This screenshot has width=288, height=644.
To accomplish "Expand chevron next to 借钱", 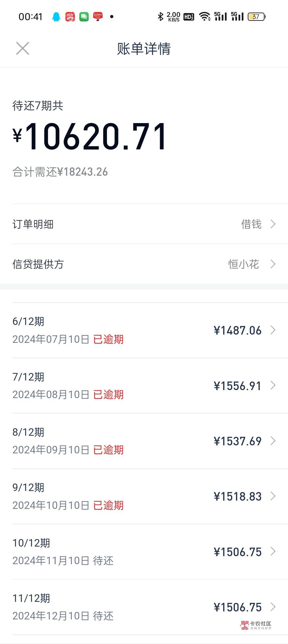I will point(273,224).
